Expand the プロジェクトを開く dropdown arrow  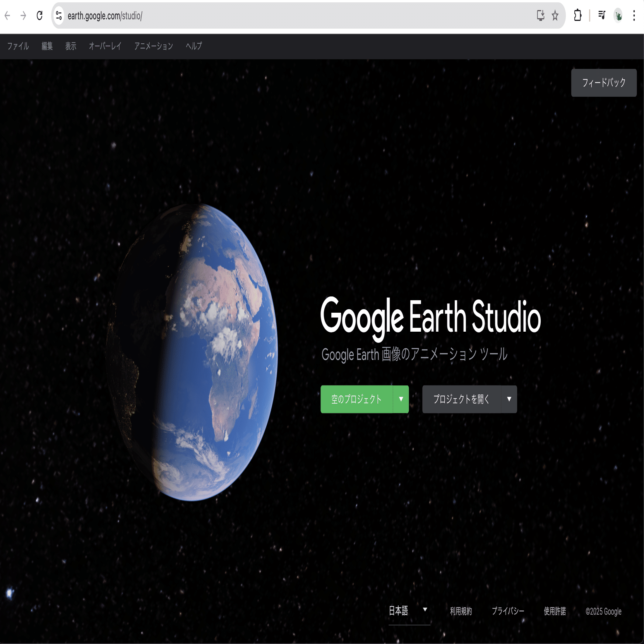coord(509,399)
